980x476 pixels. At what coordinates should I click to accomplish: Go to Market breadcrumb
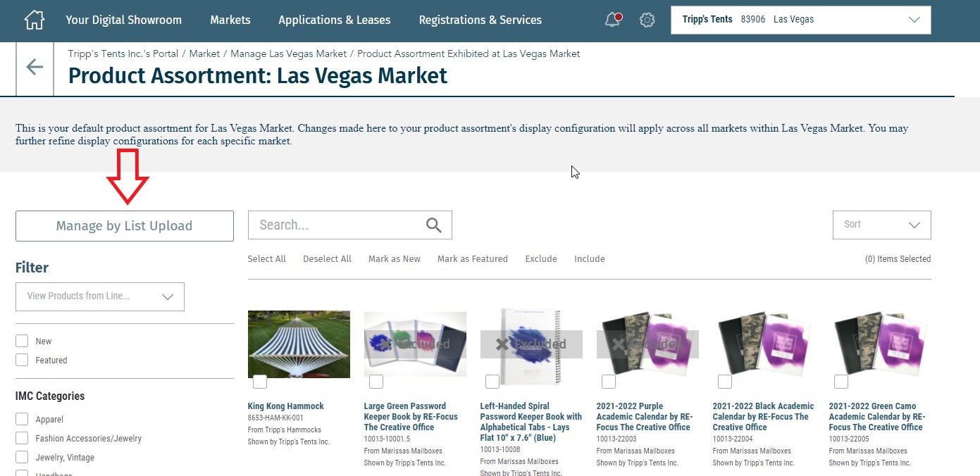click(204, 54)
